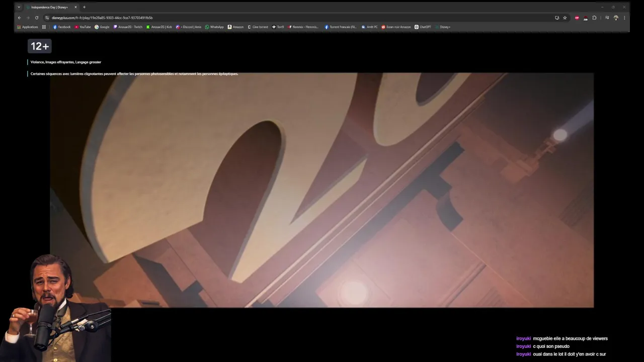Open the tab groups grid icon

coord(44,27)
